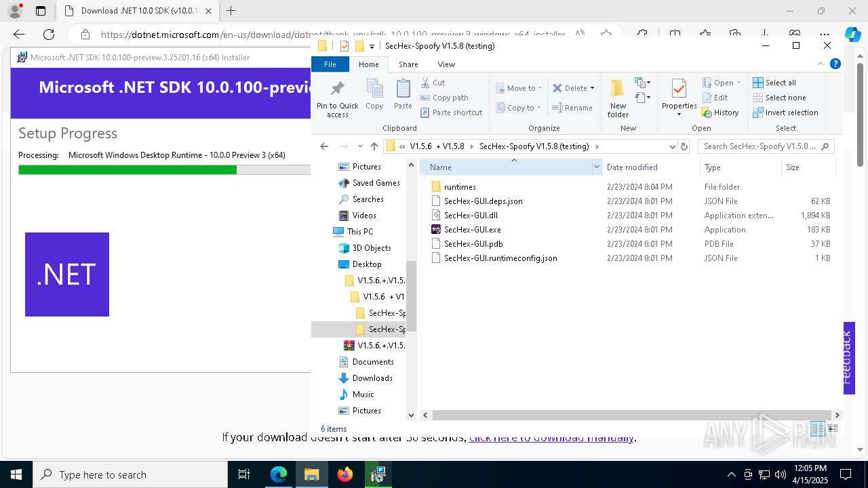Switch to the Home ribbon tab
The image size is (868, 488).
pyautogui.click(x=369, y=64)
